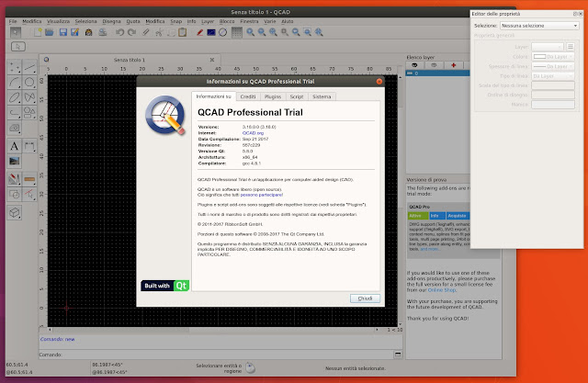Select the Polyline drawing tool
Screen dimensions: 588x383
[x=15, y=112]
